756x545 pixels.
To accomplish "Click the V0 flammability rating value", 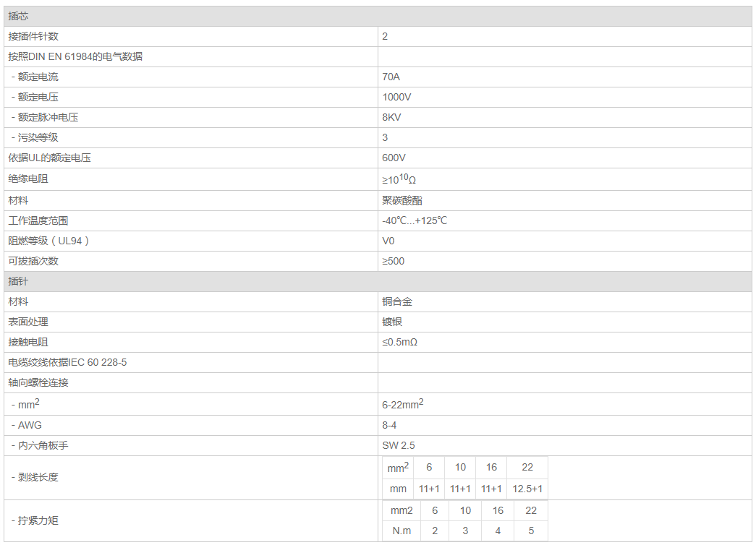I will point(388,241).
